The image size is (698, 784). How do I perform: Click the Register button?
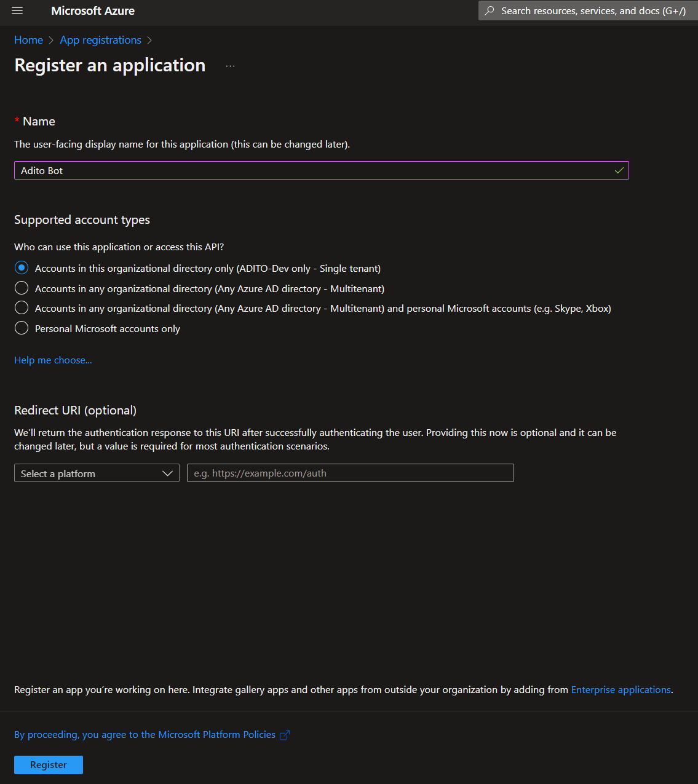(x=49, y=765)
